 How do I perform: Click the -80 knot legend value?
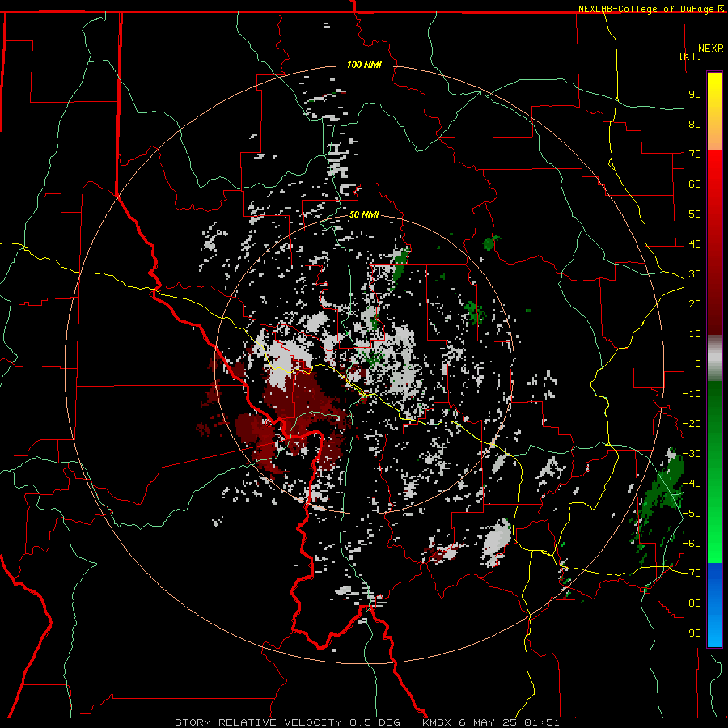[692, 603]
